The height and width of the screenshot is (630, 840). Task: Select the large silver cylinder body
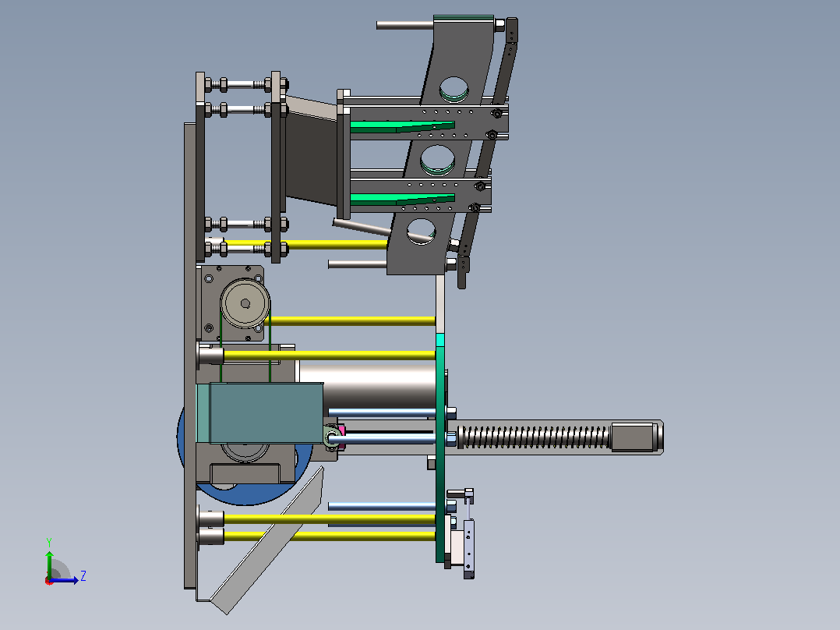click(x=368, y=388)
